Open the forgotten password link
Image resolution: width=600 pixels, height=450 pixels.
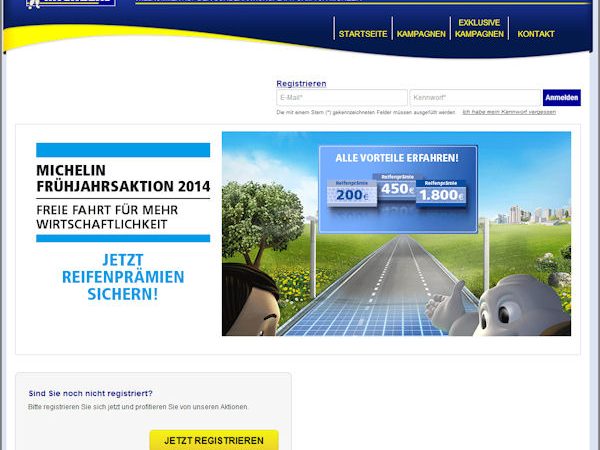coord(509,112)
